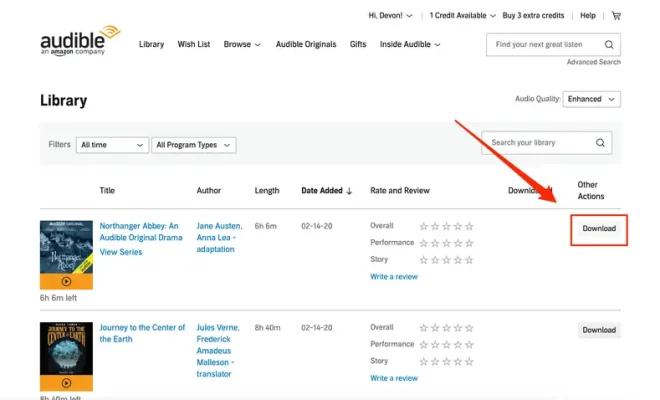Click the Advanced Search link
660x400 pixels.
(x=593, y=62)
